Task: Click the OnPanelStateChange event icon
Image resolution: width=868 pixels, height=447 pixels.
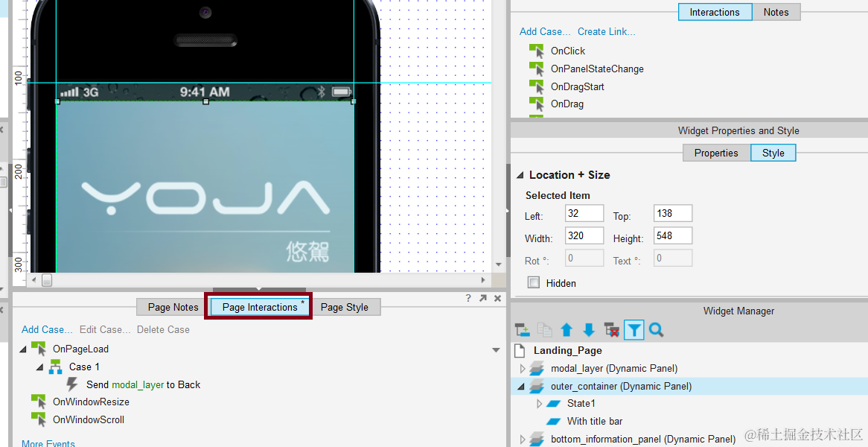Action: coord(537,69)
